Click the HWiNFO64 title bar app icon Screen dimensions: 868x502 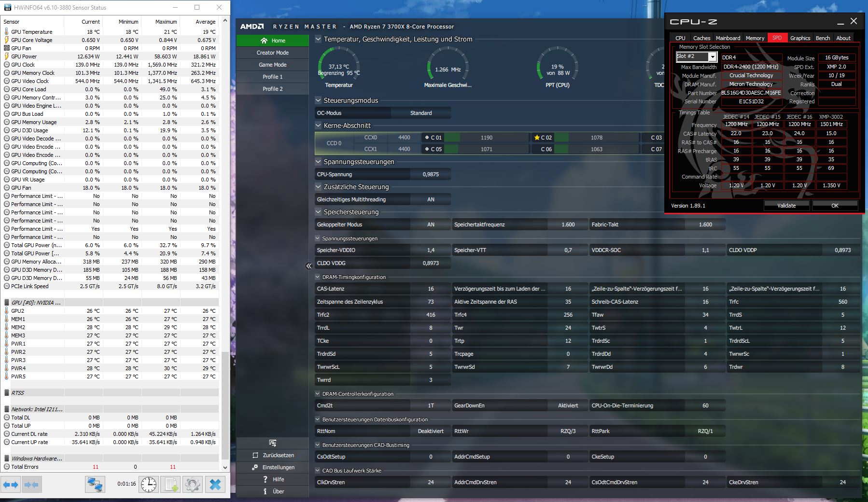(x=7, y=8)
